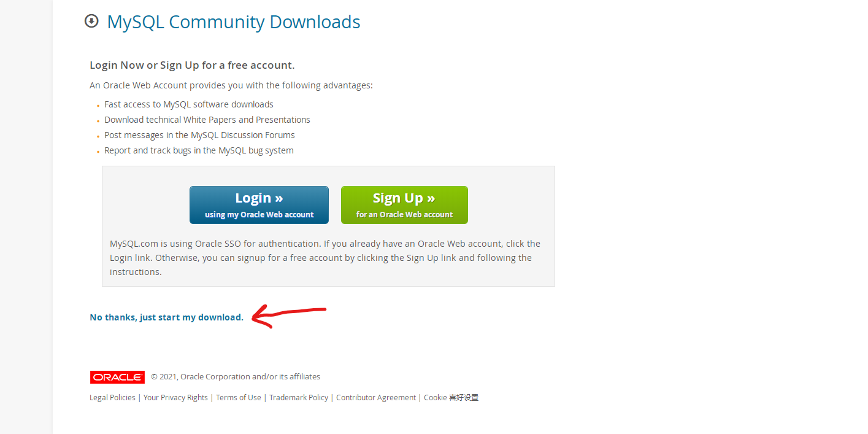Click the blue Login button

pyautogui.click(x=259, y=205)
